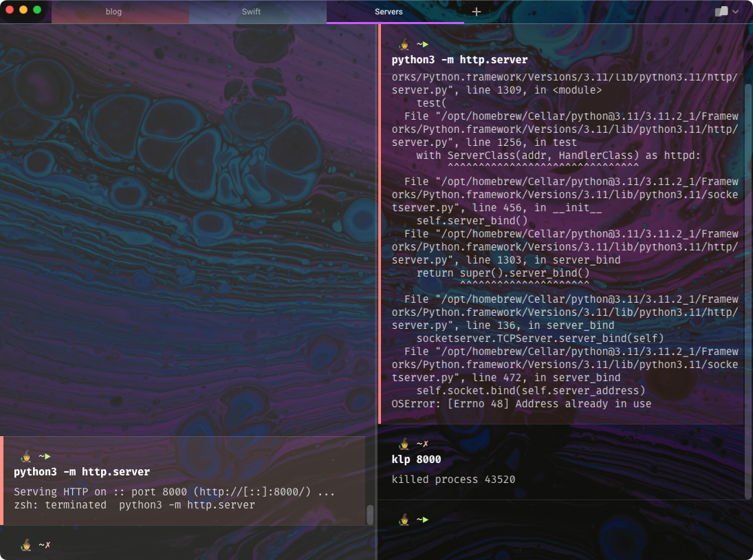
Task: Click the killed process 43520 output line
Action: 453,480
